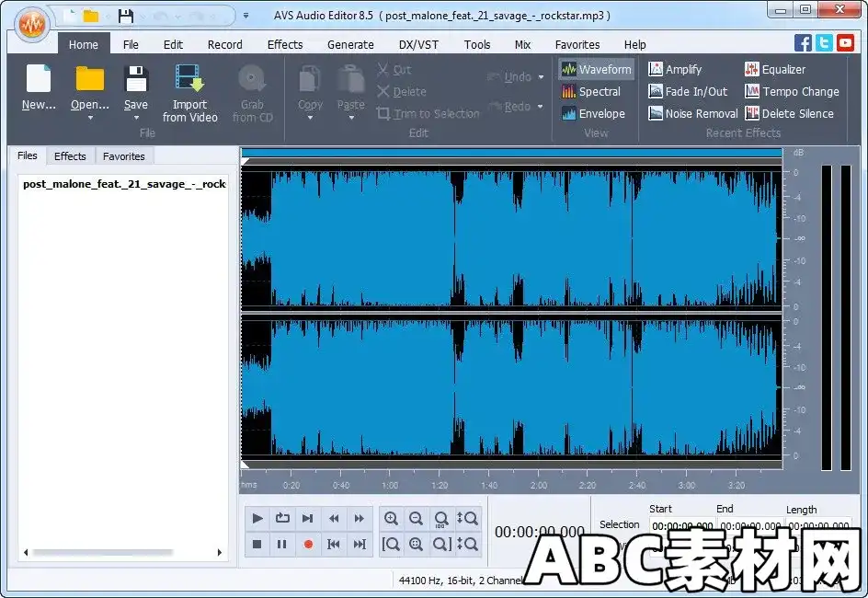Open the Mix ribbon tab
This screenshot has width=868, height=598.
click(522, 44)
